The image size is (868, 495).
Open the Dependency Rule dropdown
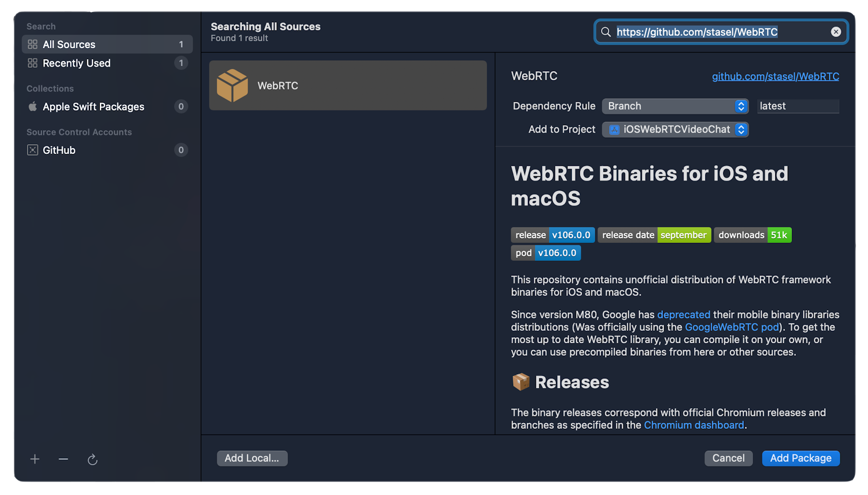[x=675, y=106]
